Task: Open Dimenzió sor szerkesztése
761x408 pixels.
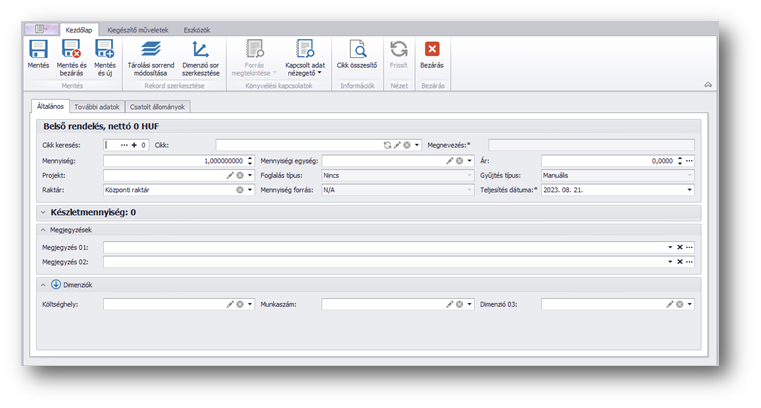Action: pos(200,49)
